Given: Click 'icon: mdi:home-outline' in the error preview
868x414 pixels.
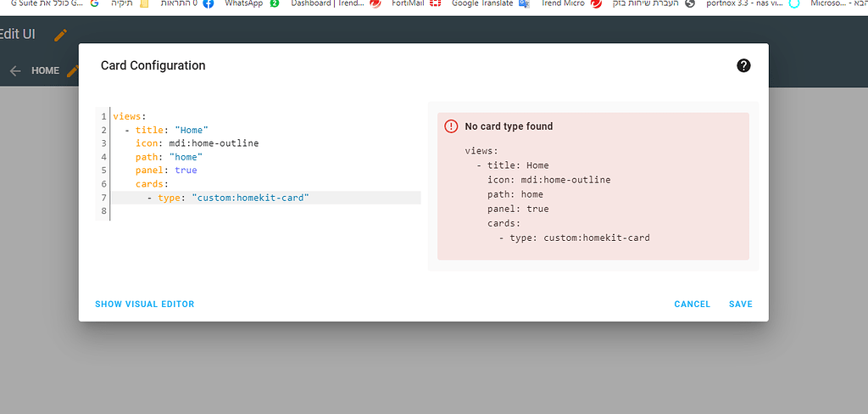Looking at the screenshot, I should tap(549, 180).
